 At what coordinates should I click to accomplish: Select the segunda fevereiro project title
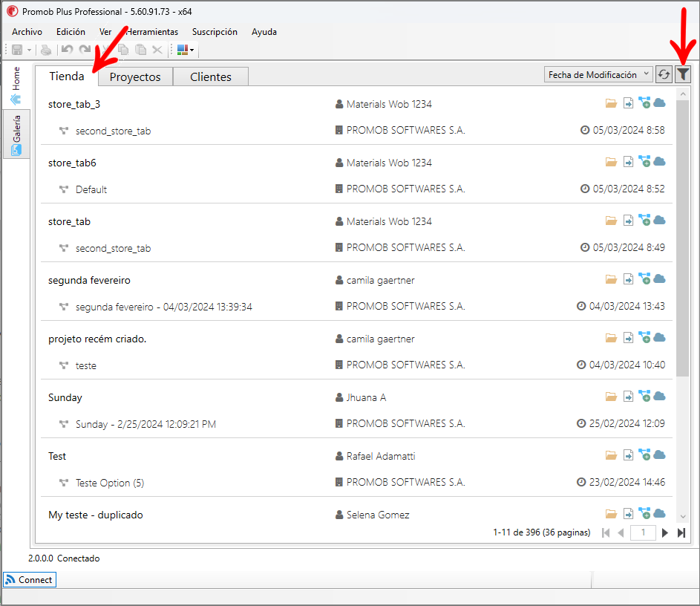coord(89,280)
